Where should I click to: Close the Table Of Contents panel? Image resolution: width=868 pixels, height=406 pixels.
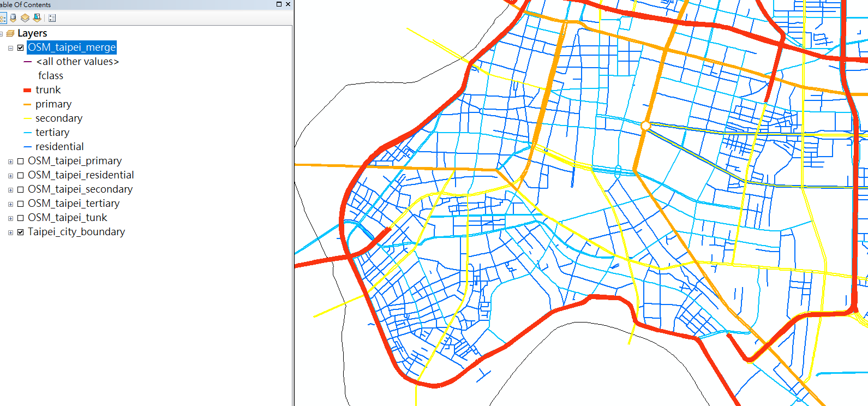[288, 4]
